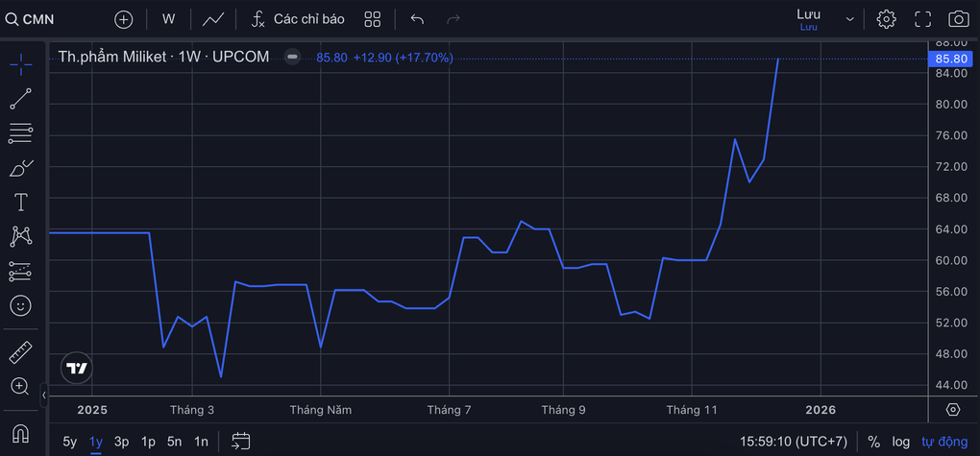Screen dimensions: 980x456
Task: Select the 5y time range
Action: point(70,442)
